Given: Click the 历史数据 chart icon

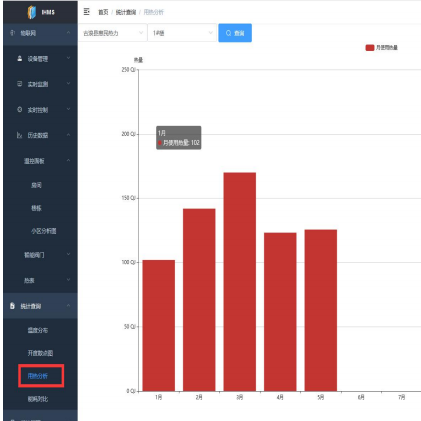Looking at the screenshot, I should [20, 135].
